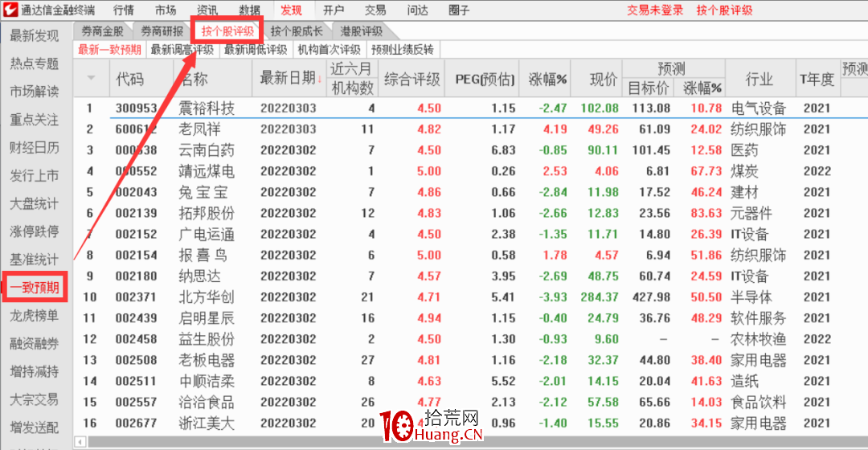
Task: Sort by the 综合评级 column header
Action: click(x=411, y=79)
